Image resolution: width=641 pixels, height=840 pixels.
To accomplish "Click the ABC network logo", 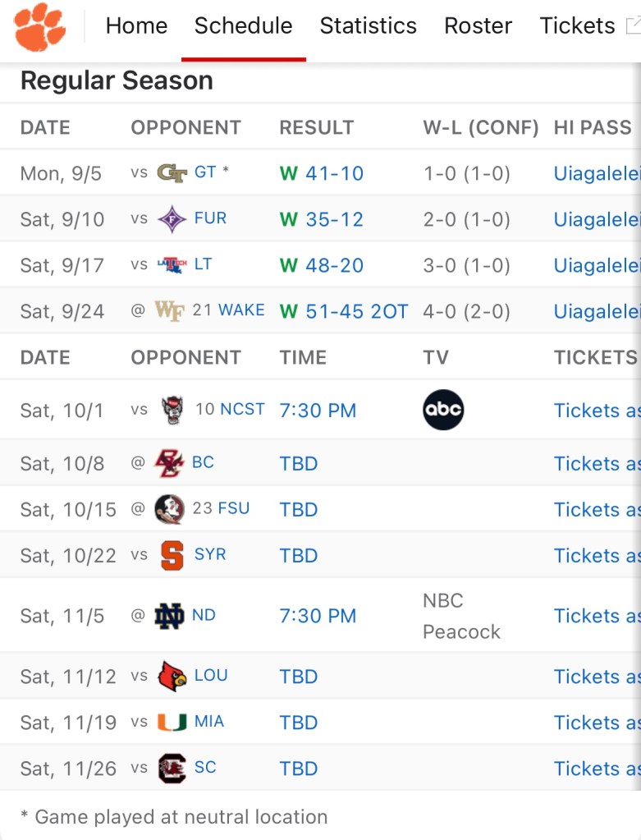I will [x=443, y=410].
